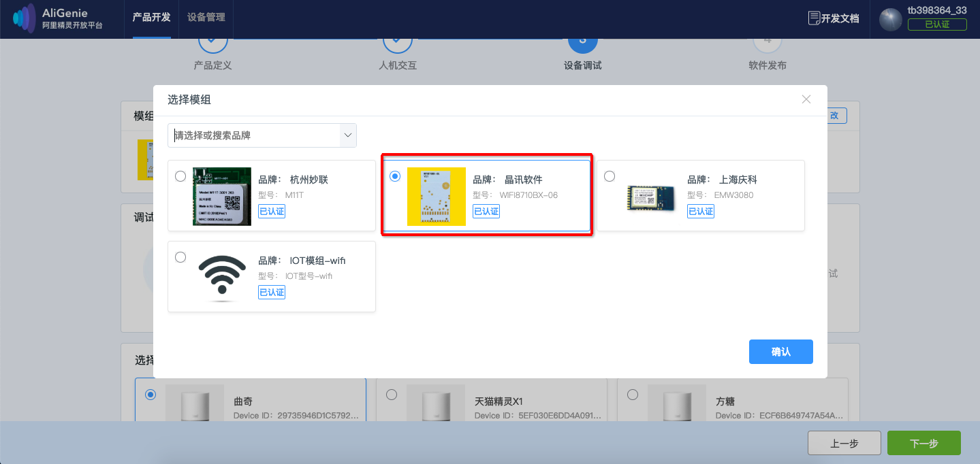
Task: Proceed with 下一步 button
Action: click(924, 443)
